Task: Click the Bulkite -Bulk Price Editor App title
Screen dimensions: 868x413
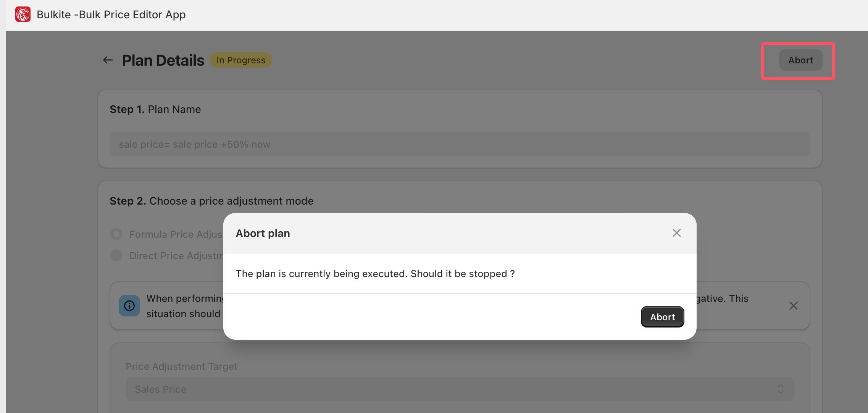Action: (x=111, y=15)
